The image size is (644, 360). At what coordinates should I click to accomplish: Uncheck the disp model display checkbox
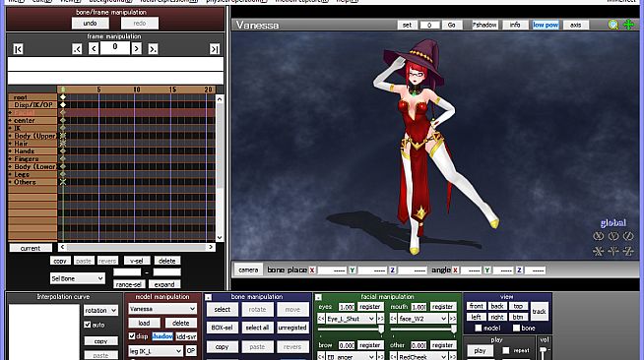point(132,336)
